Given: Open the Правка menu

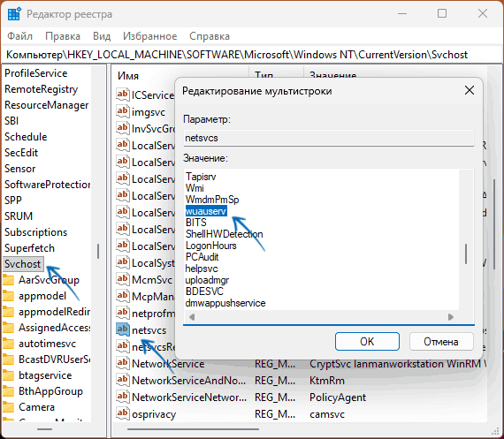Looking at the screenshot, I should (63, 36).
